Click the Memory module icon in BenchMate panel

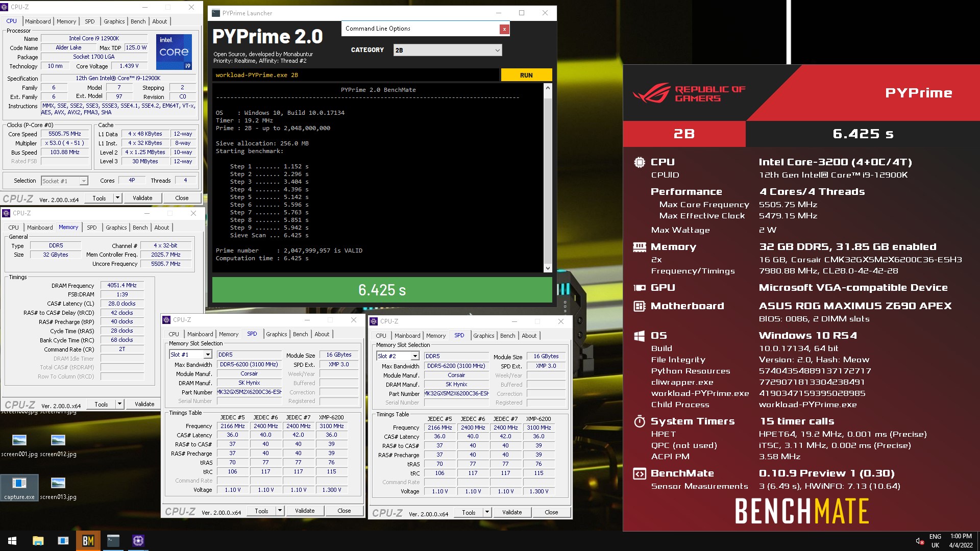[x=639, y=247]
